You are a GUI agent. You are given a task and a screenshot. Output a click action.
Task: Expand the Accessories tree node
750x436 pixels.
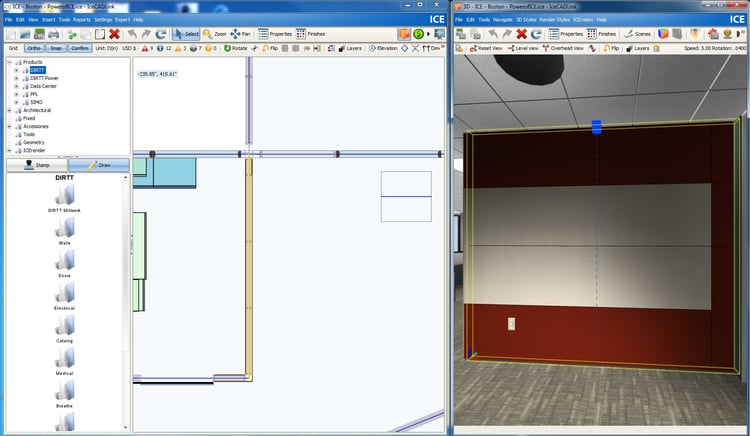(9, 127)
